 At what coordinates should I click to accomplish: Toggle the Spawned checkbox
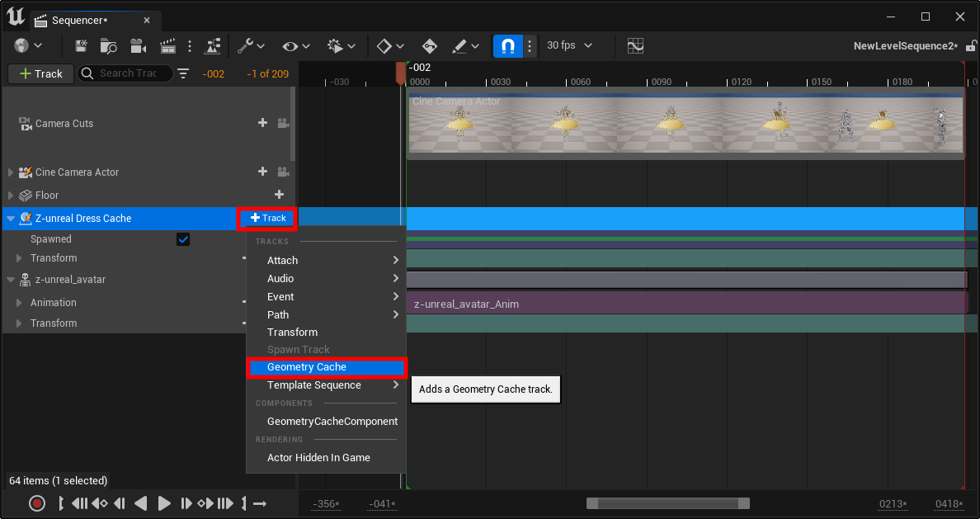pyautogui.click(x=183, y=239)
